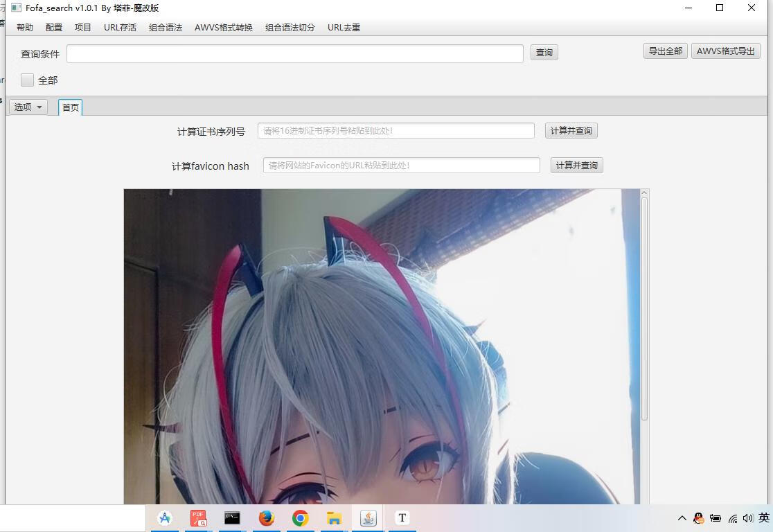Click 计算并查询 next to favicon hash field
773x532 pixels.
[576, 165]
